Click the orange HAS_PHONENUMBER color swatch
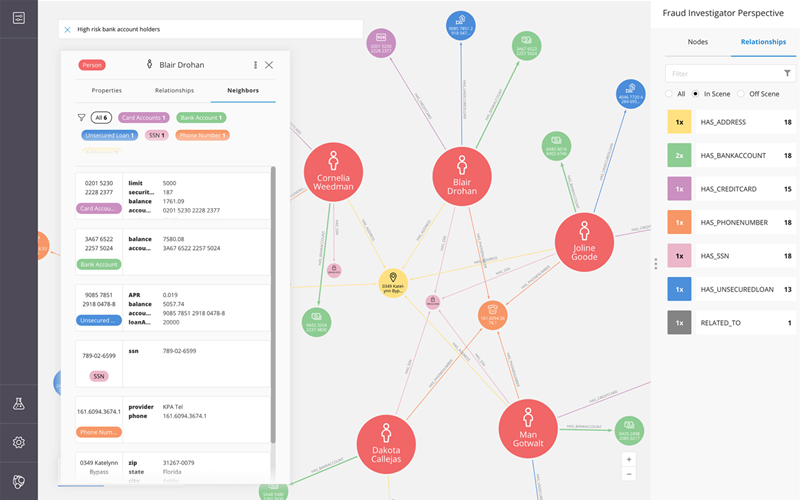 point(679,222)
